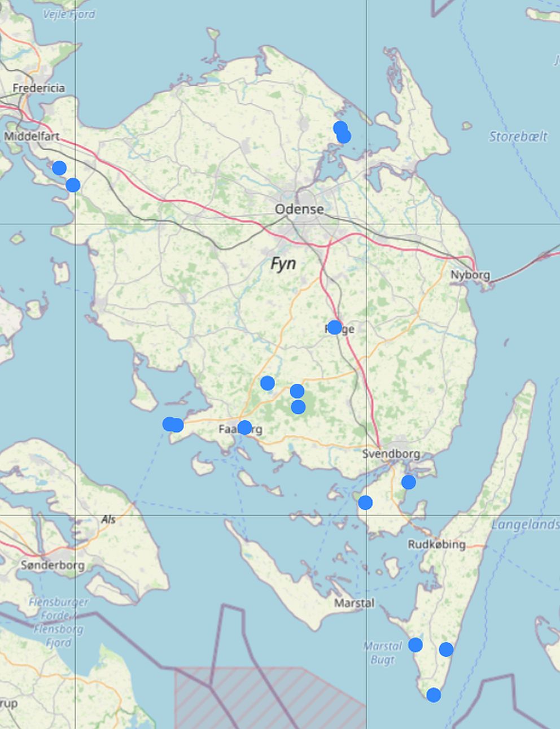Screen dimensions: 560x729
Task: Click the Marstal town label
Action: pyautogui.click(x=354, y=603)
